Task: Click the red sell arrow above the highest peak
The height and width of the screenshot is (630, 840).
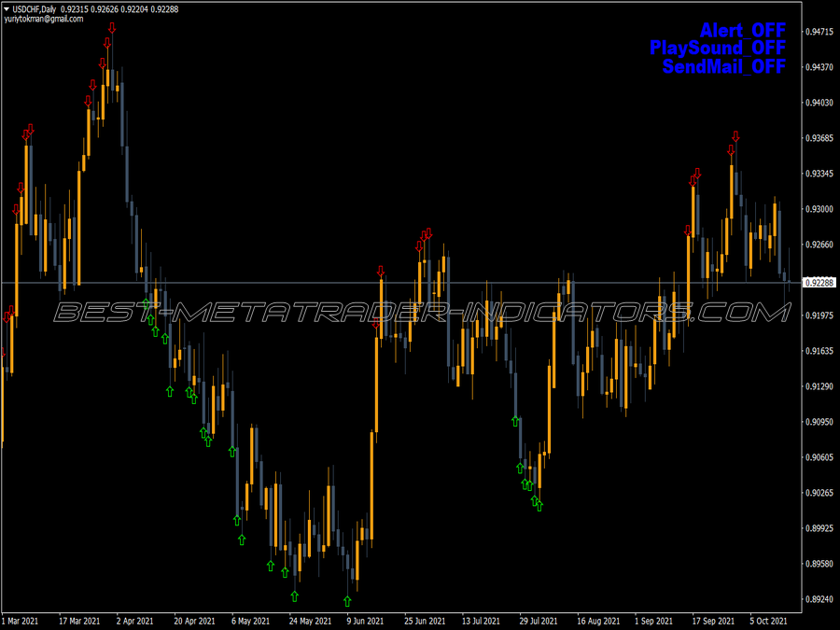Action: (112, 28)
